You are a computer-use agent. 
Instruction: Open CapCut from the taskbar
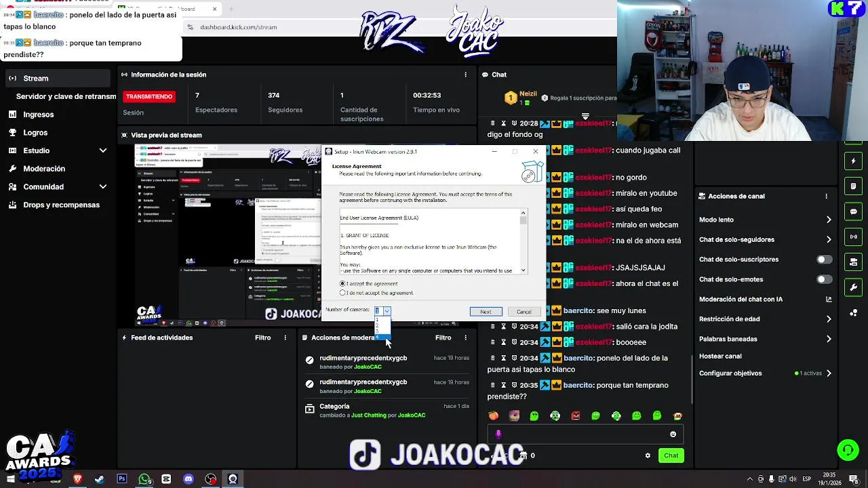(x=166, y=479)
